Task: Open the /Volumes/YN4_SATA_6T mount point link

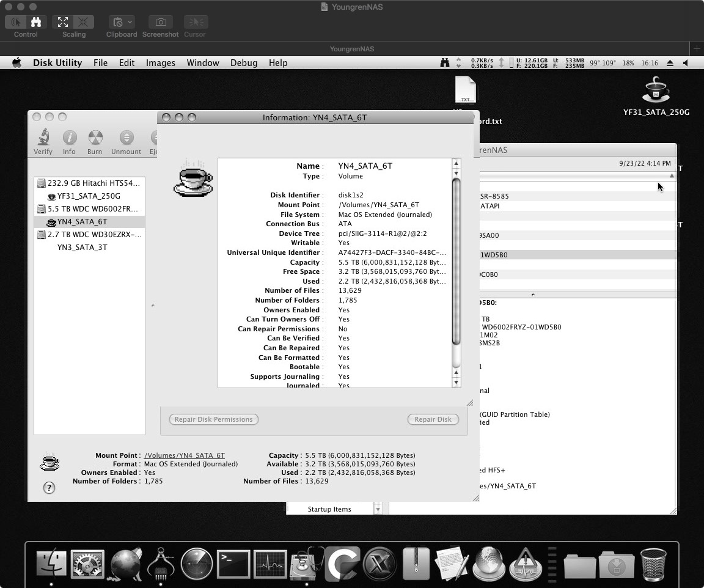Action: [x=185, y=455]
